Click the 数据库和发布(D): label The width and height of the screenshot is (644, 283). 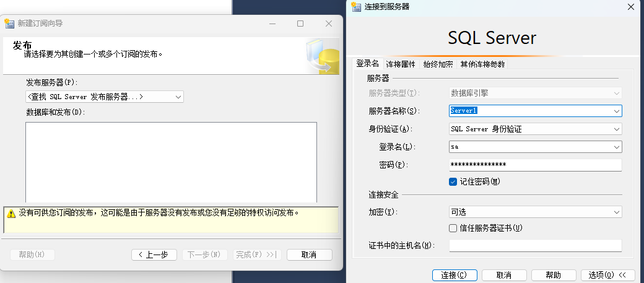56,111
